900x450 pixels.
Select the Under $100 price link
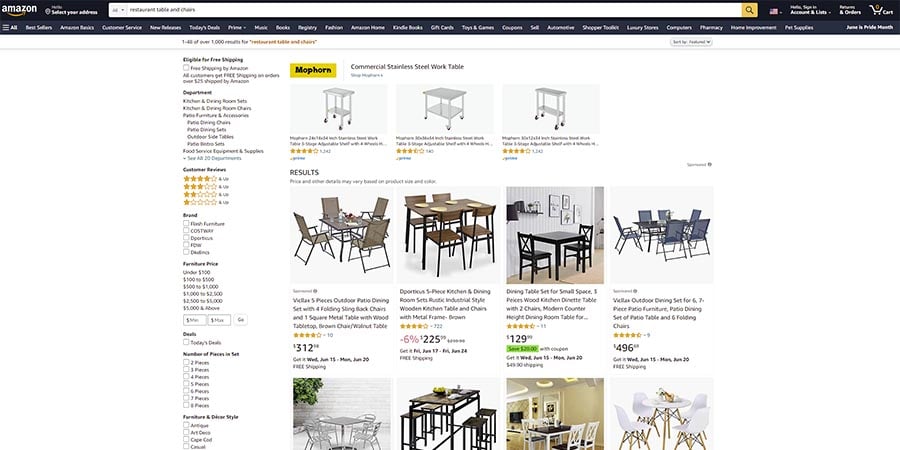(x=196, y=272)
